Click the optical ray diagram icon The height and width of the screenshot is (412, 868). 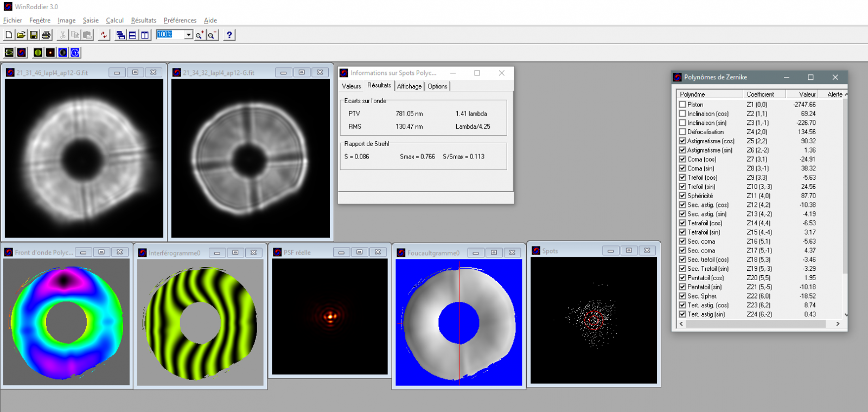9,53
